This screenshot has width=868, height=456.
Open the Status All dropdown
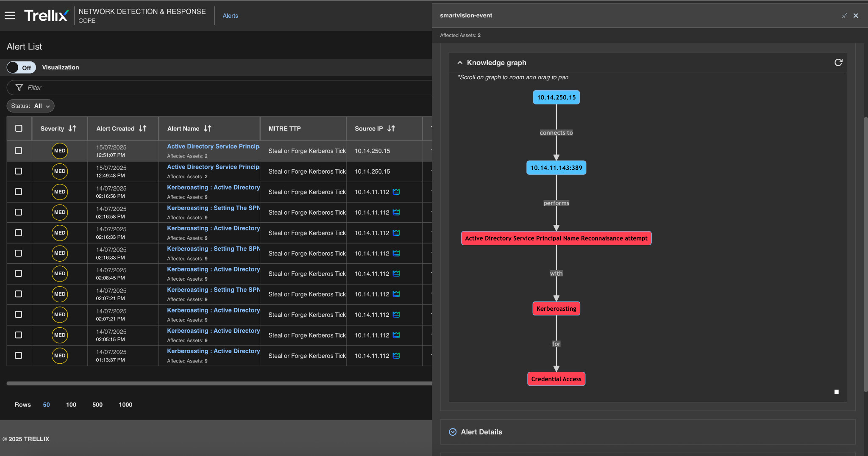coord(31,106)
